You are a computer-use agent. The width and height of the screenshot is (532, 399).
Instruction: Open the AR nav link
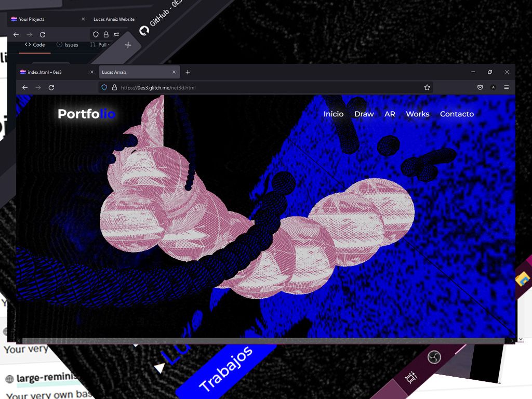coord(390,114)
